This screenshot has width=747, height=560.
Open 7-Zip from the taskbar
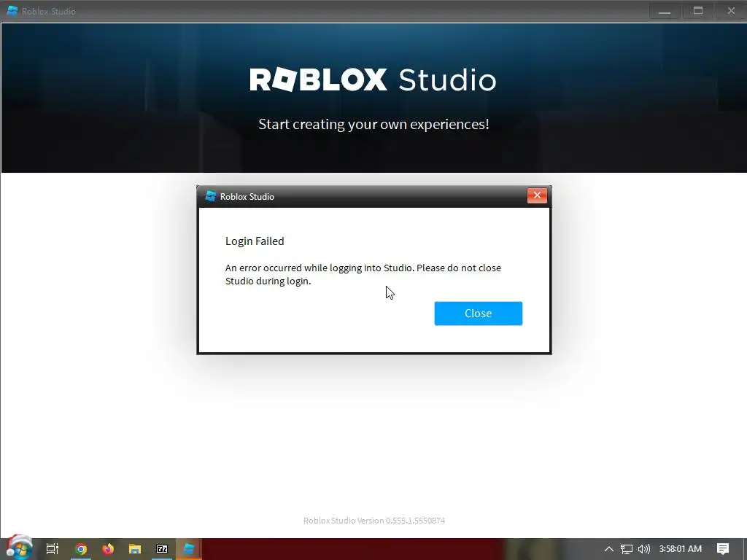[x=162, y=549]
